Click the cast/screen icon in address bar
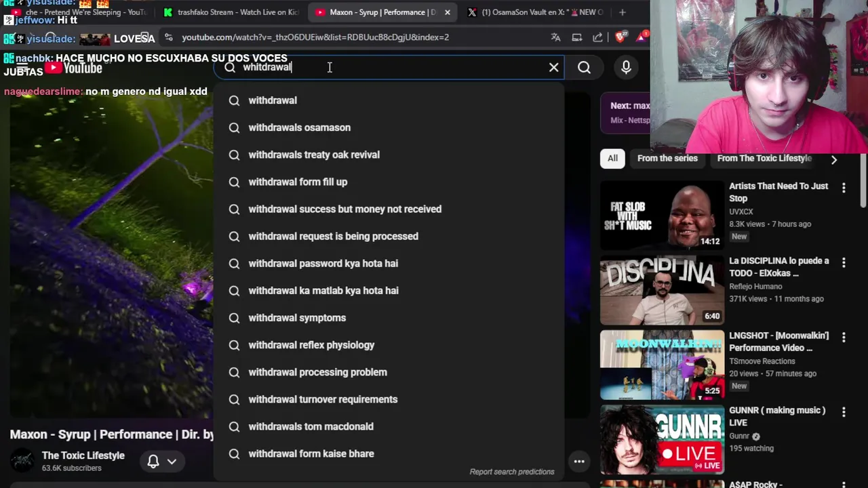 576,37
